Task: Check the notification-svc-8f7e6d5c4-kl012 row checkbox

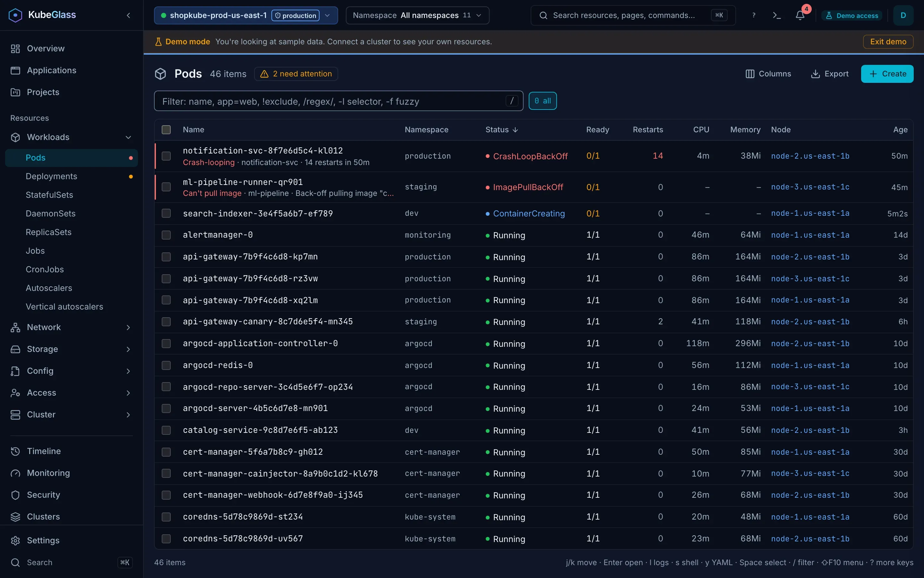Action: [x=166, y=156]
